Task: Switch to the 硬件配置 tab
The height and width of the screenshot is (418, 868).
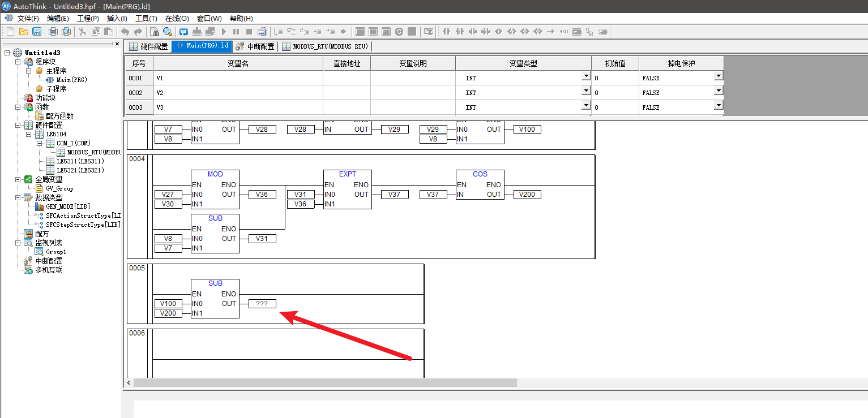Action: coord(149,46)
